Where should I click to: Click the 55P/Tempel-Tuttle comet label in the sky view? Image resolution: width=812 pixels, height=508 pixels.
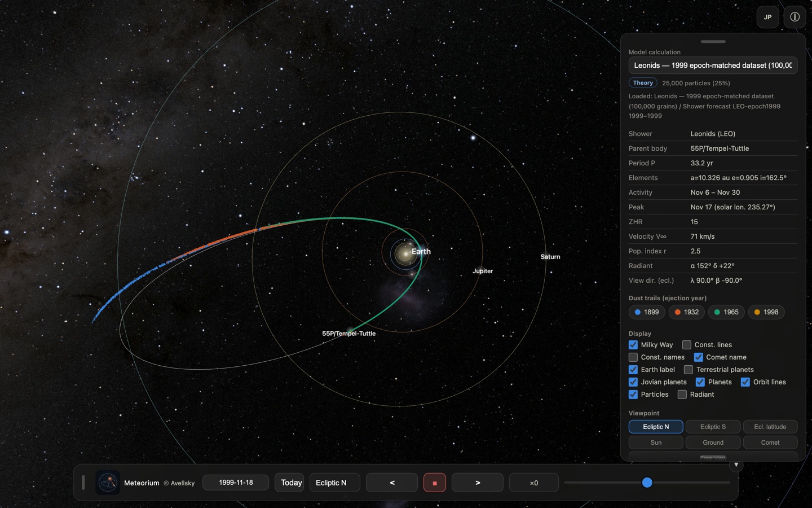pos(349,334)
